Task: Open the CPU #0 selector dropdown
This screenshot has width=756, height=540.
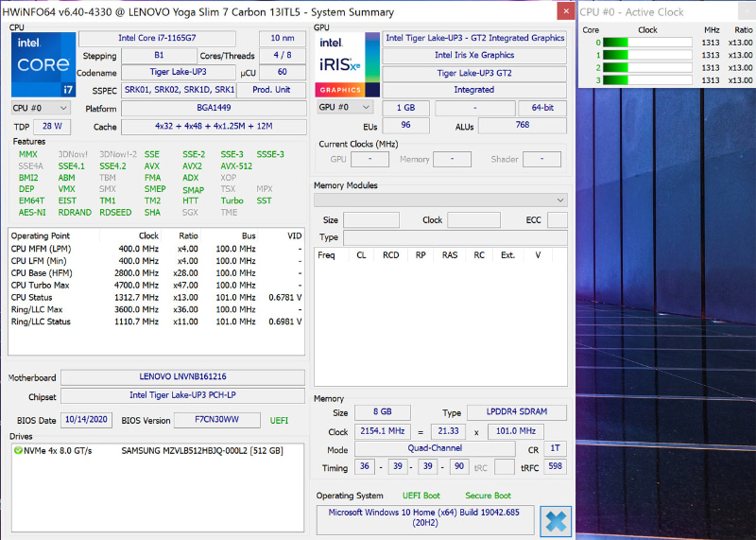Action: pyautogui.click(x=41, y=108)
